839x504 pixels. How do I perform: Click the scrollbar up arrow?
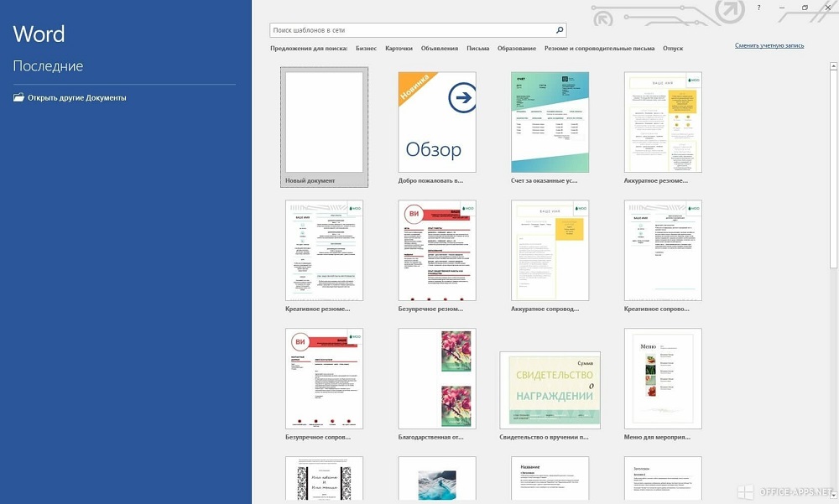tap(833, 66)
